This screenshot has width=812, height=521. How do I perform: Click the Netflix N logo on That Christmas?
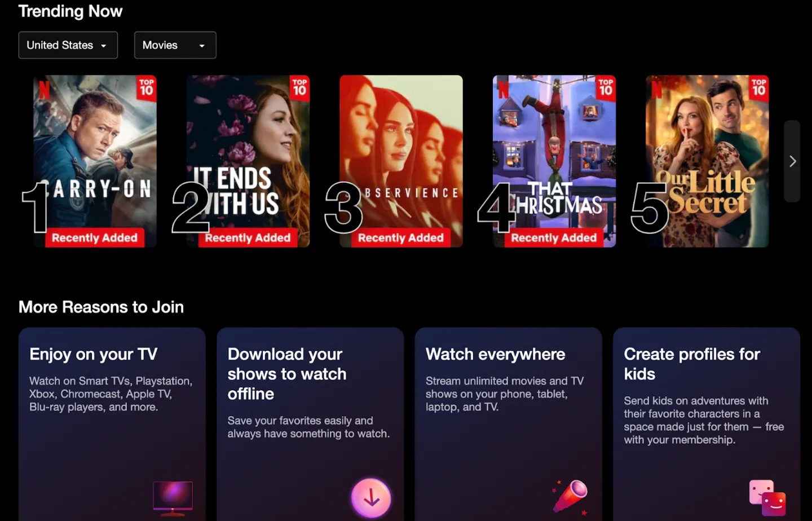504,89
